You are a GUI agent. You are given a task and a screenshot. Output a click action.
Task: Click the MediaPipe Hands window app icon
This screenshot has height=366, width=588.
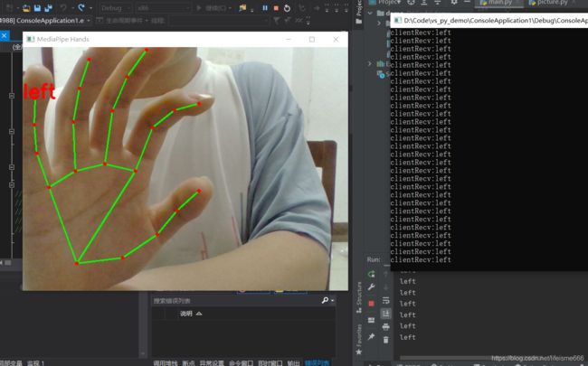click(31, 39)
